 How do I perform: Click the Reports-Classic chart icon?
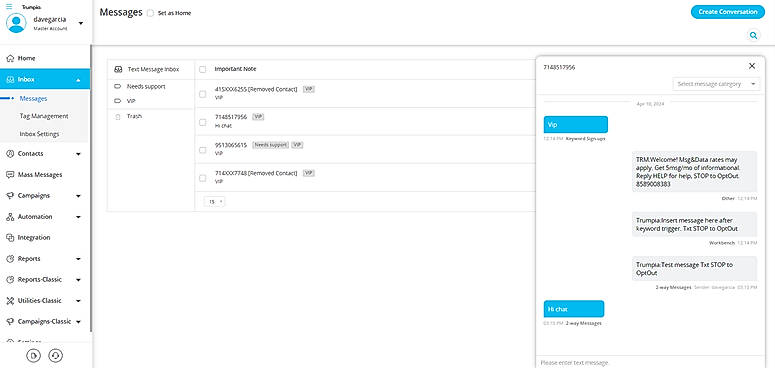[10, 280]
